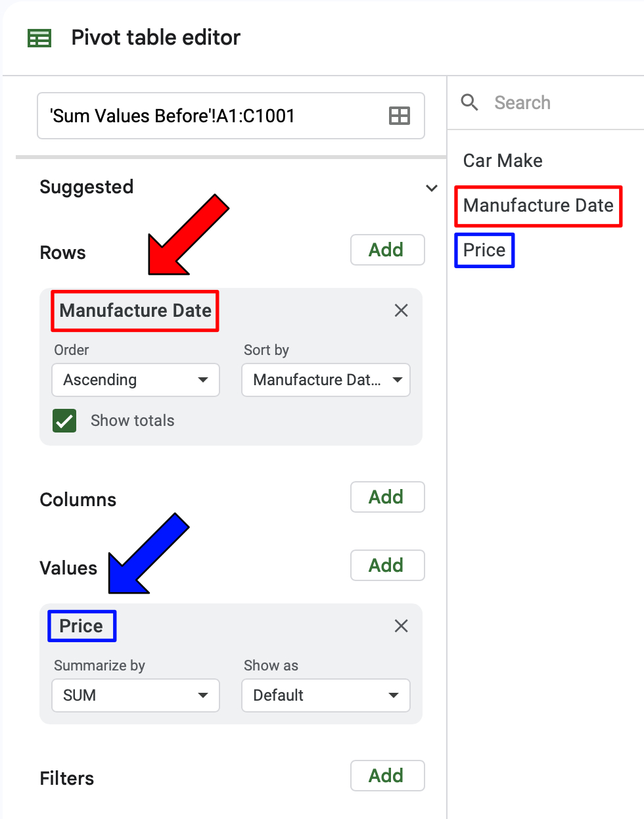Click the search magnifier icon

point(469,103)
